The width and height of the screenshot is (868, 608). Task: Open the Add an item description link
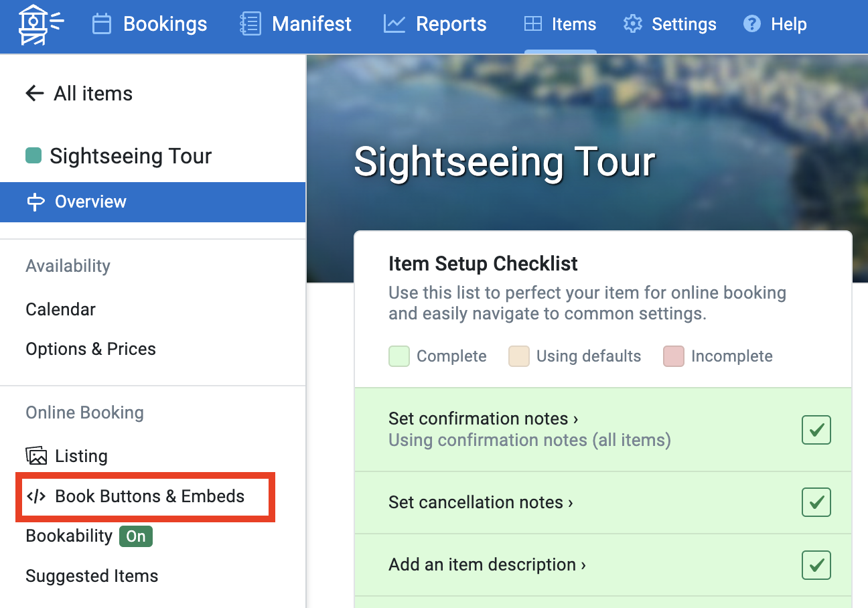[x=487, y=564]
